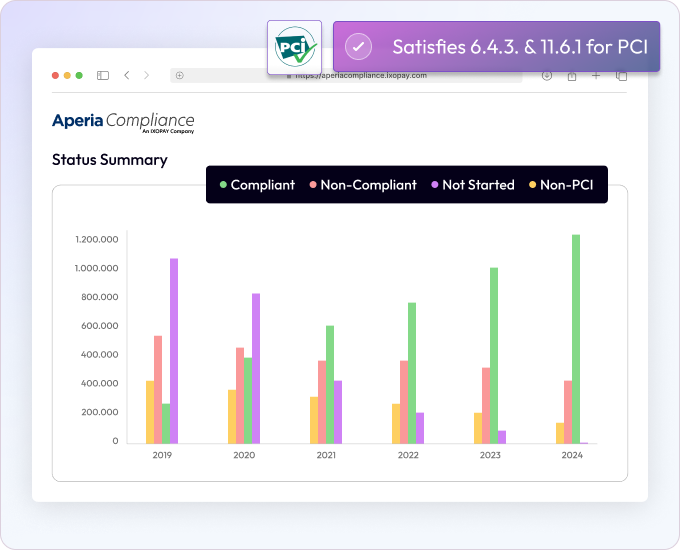
Task: Select the 2024 green Compliant bar
Action: 575,338
